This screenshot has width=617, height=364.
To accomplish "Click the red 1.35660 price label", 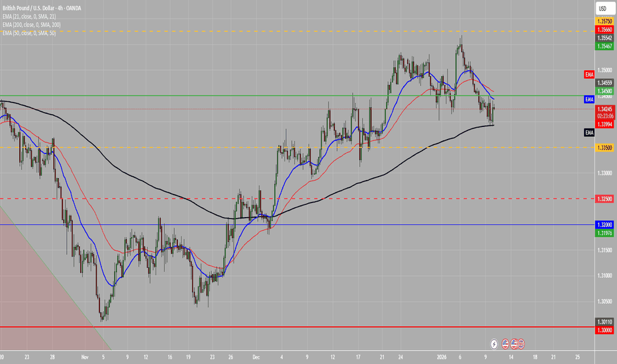I will click(x=604, y=30).
